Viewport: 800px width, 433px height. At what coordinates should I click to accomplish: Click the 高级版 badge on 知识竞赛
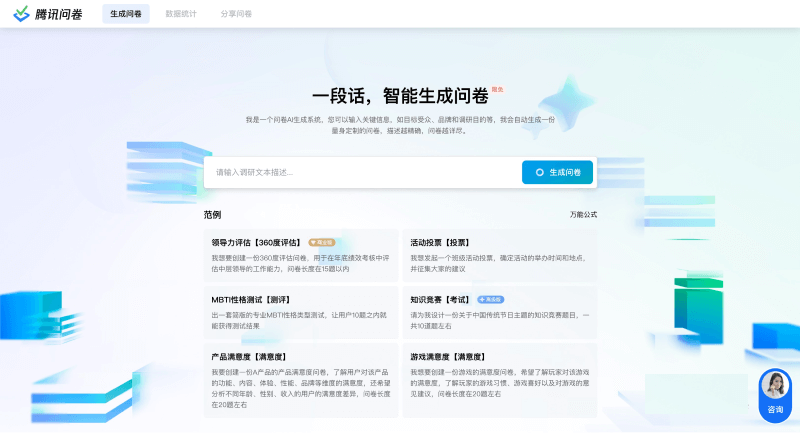[x=490, y=299]
